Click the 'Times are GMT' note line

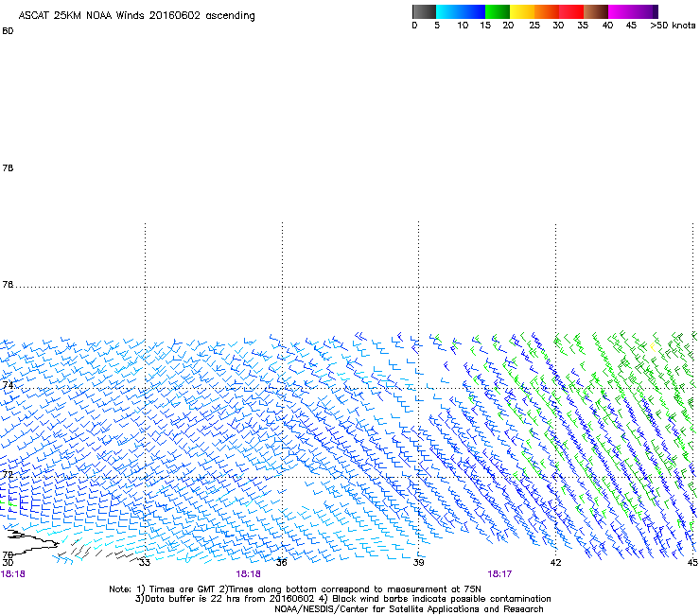coord(294,589)
